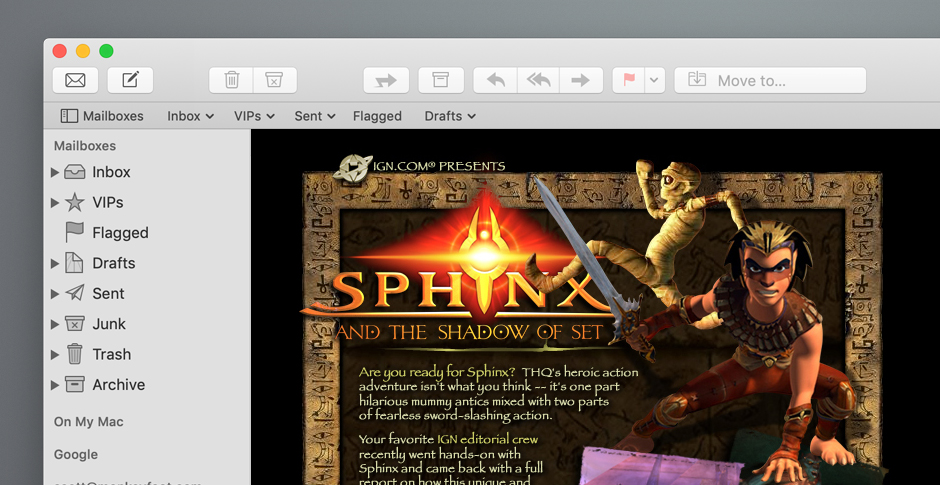The width and height of the screenshot is (940, 485).
Task: Expand the Inbox disclosure triangle in sidebar
Action: [55, 172]
